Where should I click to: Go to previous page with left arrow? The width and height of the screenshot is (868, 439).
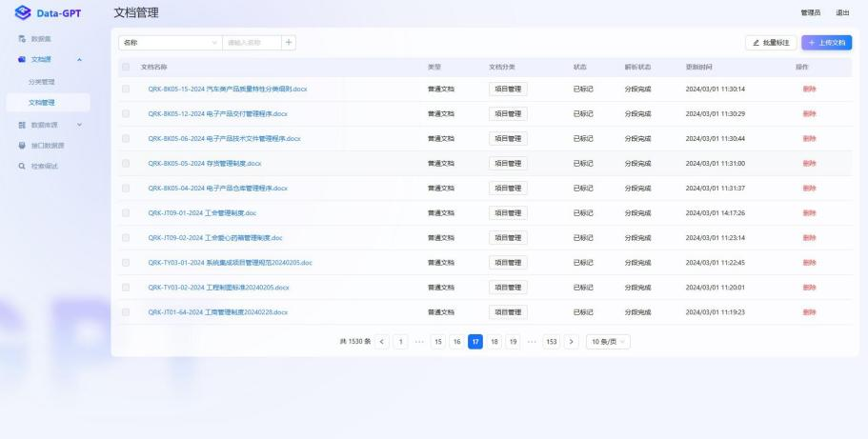(x=381, y=342)
